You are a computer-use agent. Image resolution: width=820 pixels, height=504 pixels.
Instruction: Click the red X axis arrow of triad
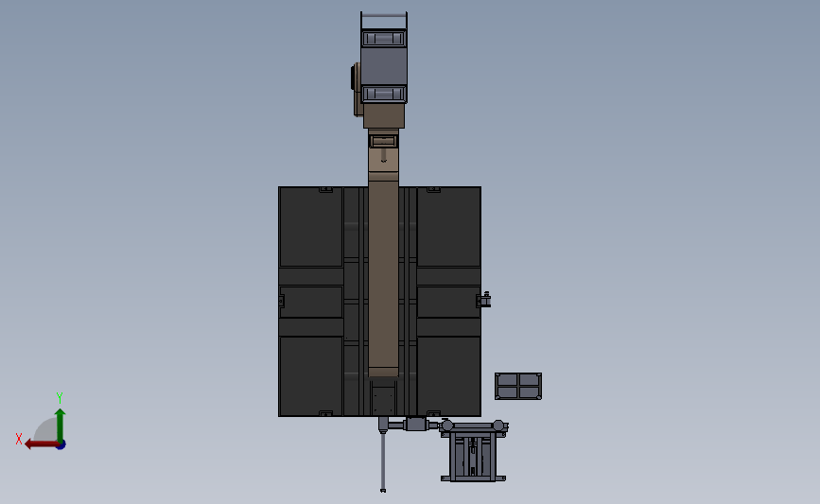click(x=41, y=444)
